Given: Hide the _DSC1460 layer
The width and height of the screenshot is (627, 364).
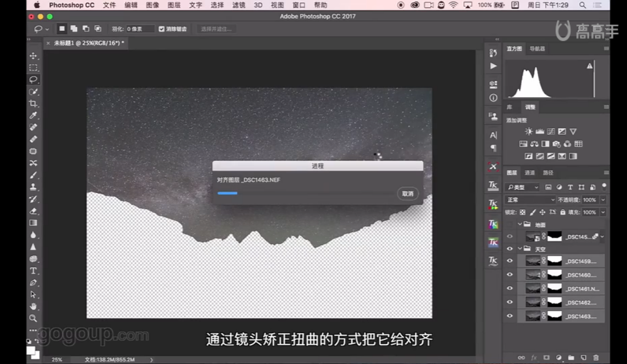Looking at the screenshot, I should tap(509, 275).
